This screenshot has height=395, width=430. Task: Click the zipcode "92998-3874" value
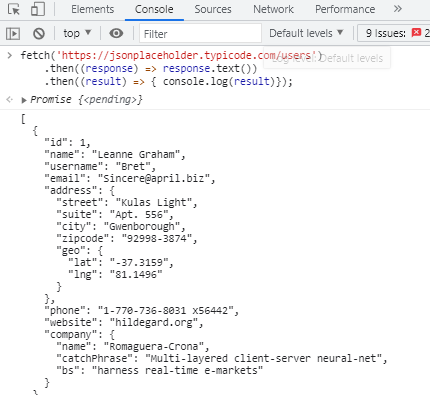tap(157, 238)
